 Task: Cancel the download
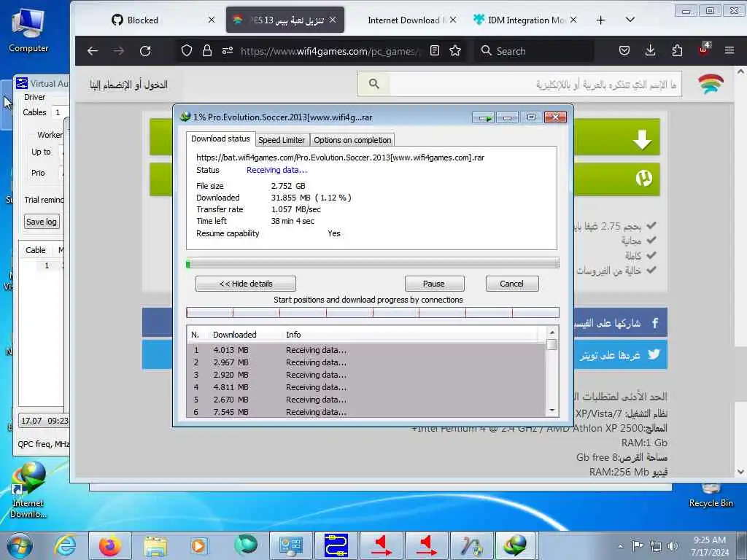[511, 284]
